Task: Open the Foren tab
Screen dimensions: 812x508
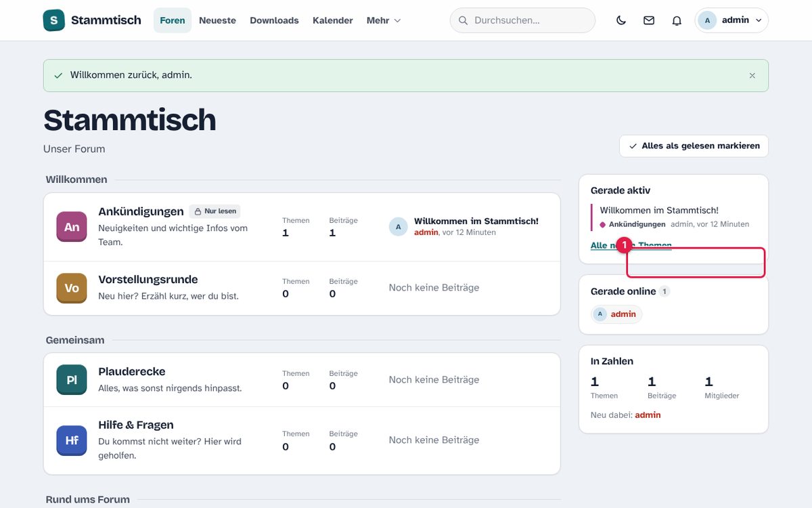Action: click(173, 20)
